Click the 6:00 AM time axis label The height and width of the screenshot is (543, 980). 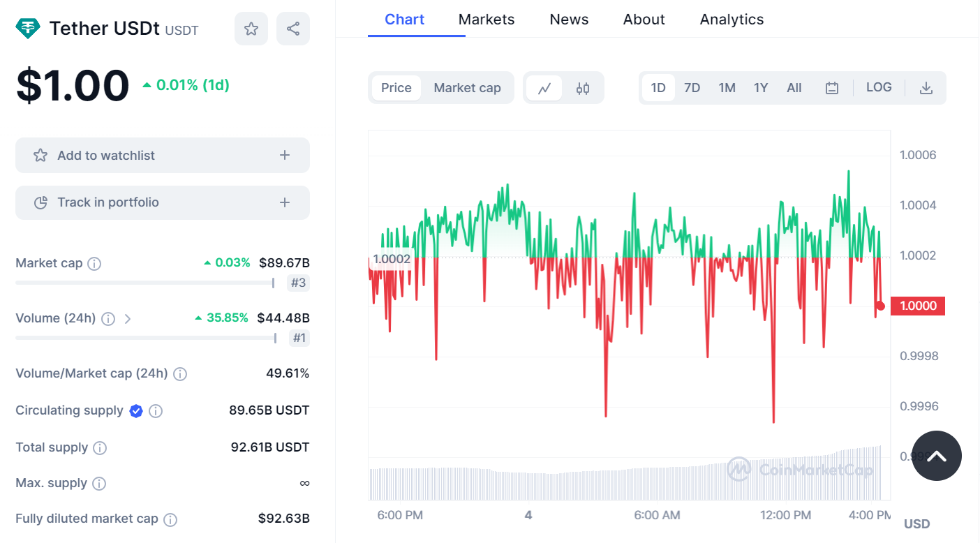pos(657,516)
